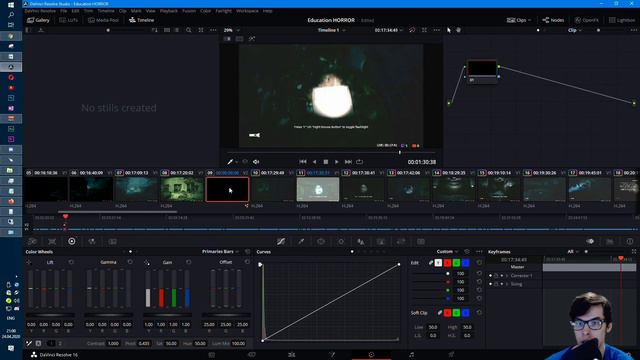Adjust the Lift master wheel slider

[50, 315]
